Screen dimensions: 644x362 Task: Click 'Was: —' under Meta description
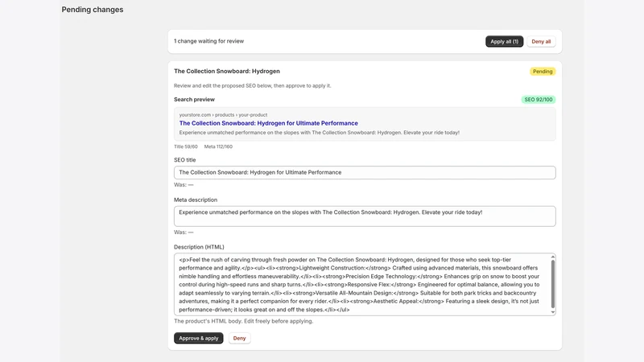pyautogui.click(x=184, y=232)
